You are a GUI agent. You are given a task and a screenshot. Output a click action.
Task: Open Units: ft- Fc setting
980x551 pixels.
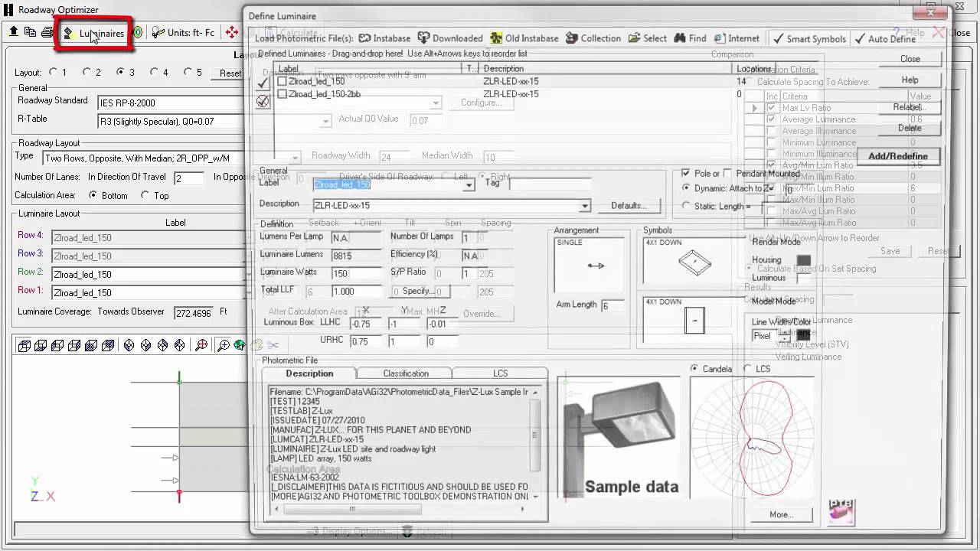click(x=183, y=33)
